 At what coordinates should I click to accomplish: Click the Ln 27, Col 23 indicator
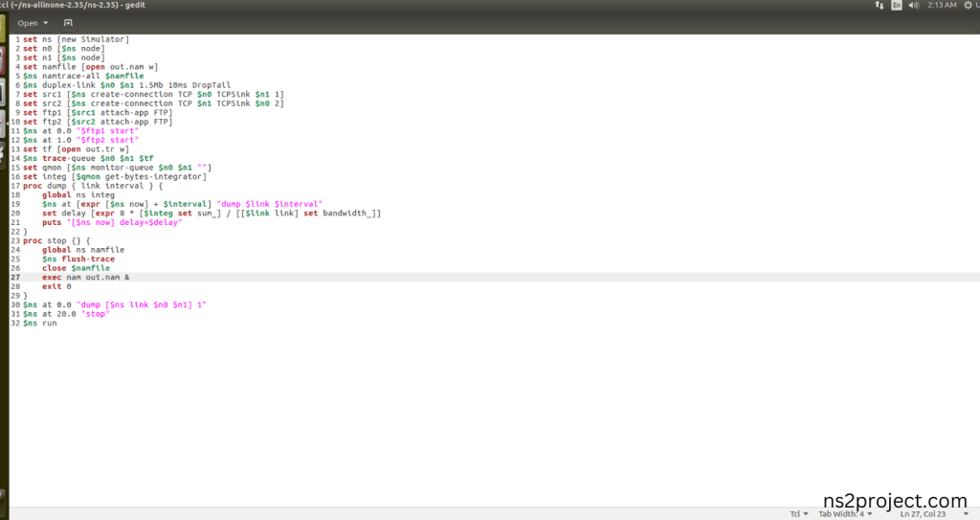(x=923, y=513)
